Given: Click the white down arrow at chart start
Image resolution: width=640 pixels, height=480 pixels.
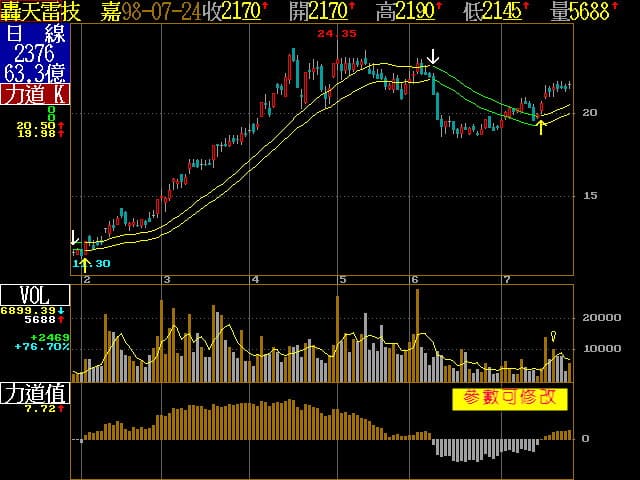Looking at the screenshot, I should pos(74,238).
